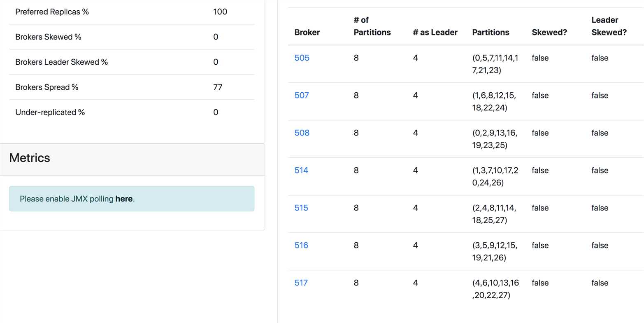Select the Preferred Replicas value 100
Viewport: 644px width, 323px height.
(x=220, y=12)
